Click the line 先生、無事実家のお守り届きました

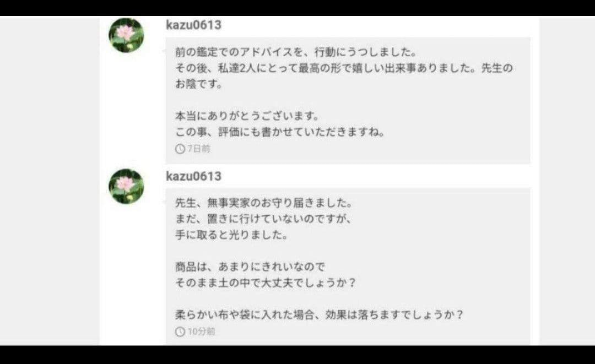[264, 203]
